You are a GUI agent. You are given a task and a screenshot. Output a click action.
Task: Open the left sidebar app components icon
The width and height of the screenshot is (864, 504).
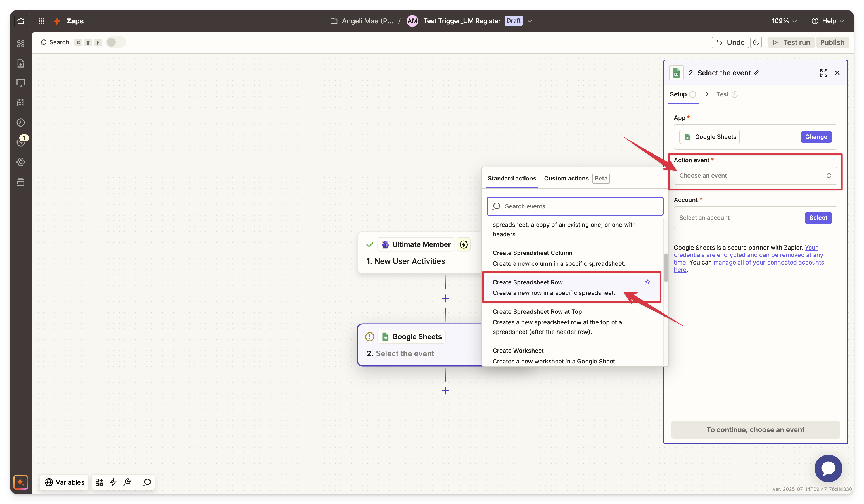coord(20,43)
